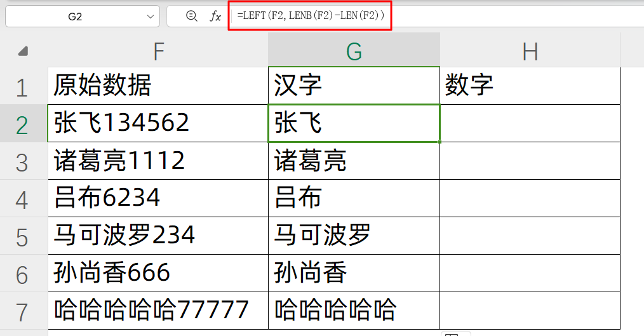Click the cell labeled 原始数据
Image resolution: width=644 pixels, height=336 pixels.
[158, 86]
